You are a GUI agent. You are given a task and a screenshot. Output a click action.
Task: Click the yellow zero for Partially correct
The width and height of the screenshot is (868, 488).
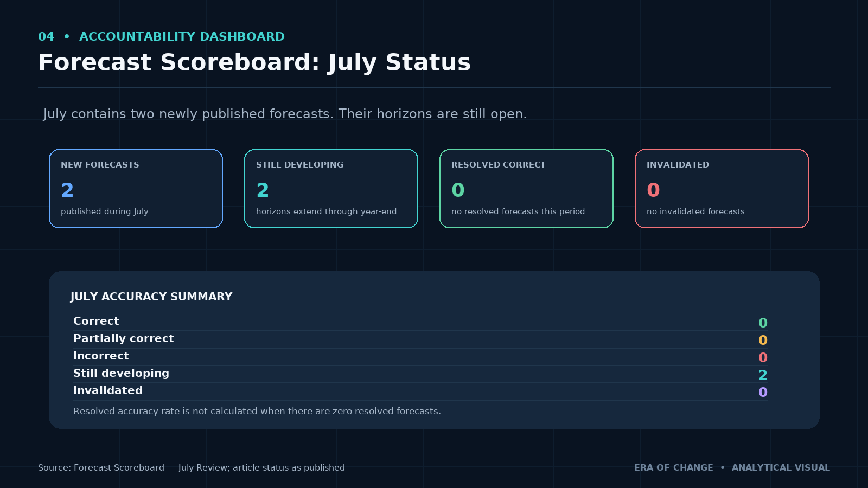[763, 340]
